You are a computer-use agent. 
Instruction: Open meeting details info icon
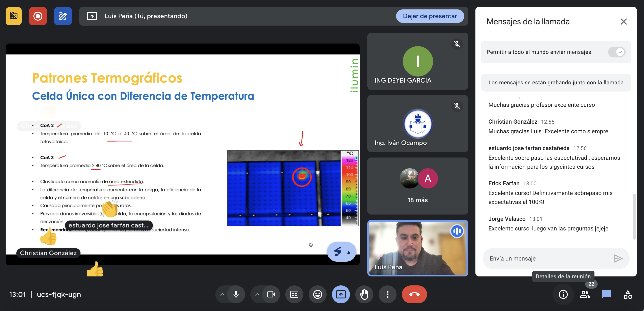(x=563, y=294)
